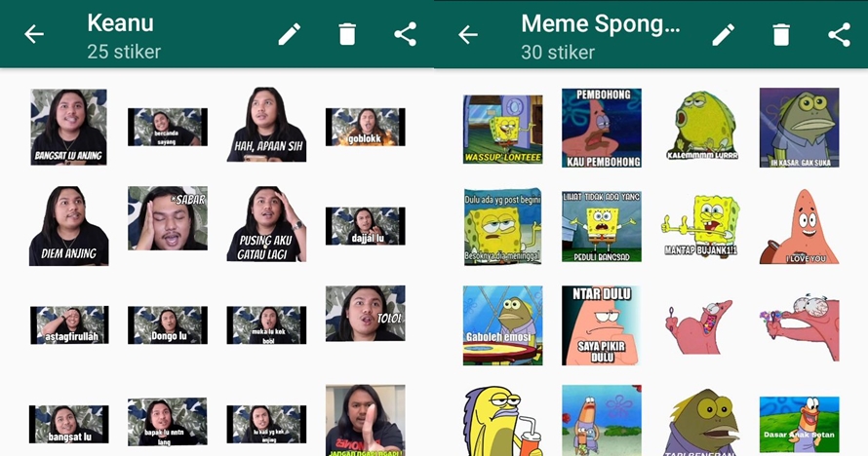The width and height of the screenshot is (868, 456).
Task: Open the 'WASSUP LONTEEE' SpongeBob sticker
Action: click(x=502, y=130)
